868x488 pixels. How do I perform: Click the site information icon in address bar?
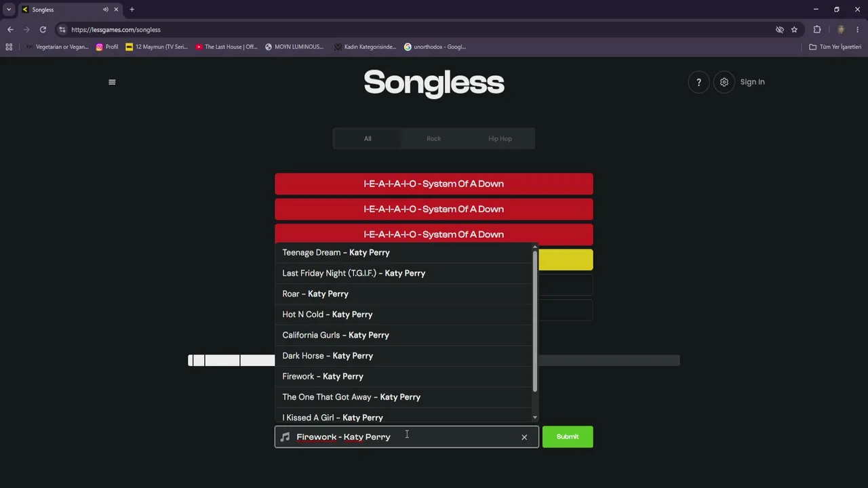click(x=62, y=30)
